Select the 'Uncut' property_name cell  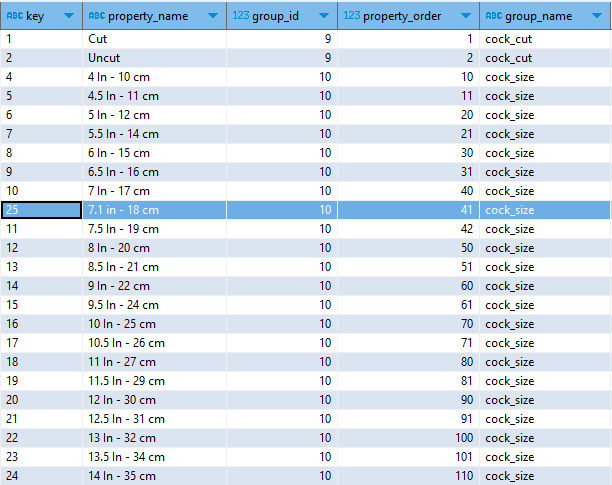click(x=155, y=58)
